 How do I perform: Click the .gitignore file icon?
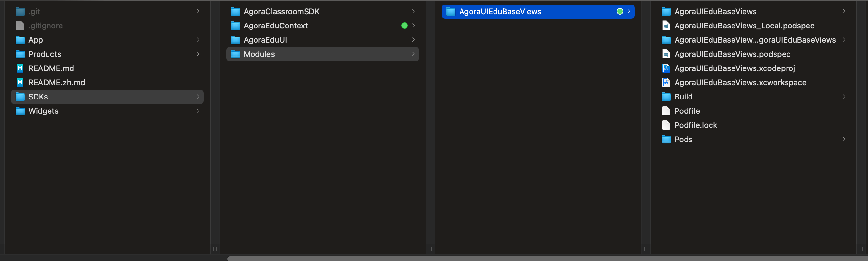(x=20, y=26)
